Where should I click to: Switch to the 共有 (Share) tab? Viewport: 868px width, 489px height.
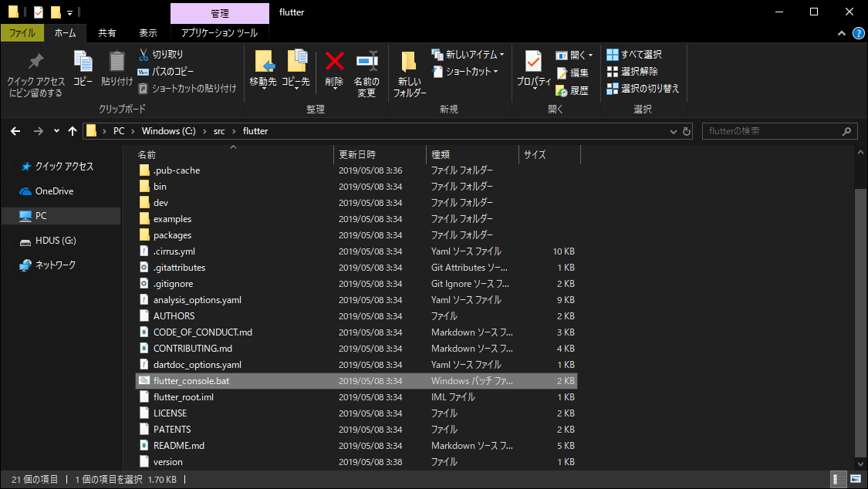106,32
